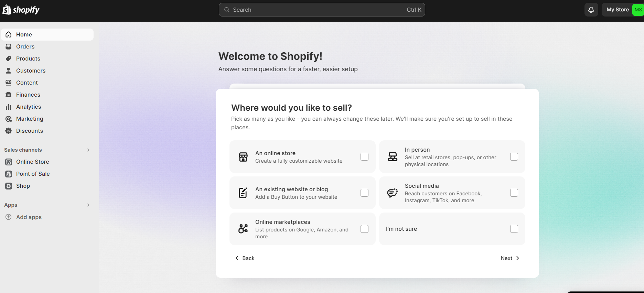Click the Products tag icon
644x293 pixels.
[x=9, y=58]
